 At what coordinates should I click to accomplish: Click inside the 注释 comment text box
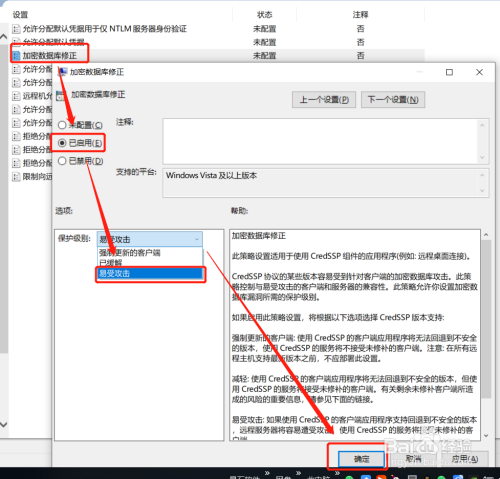[x=320, y=141]
